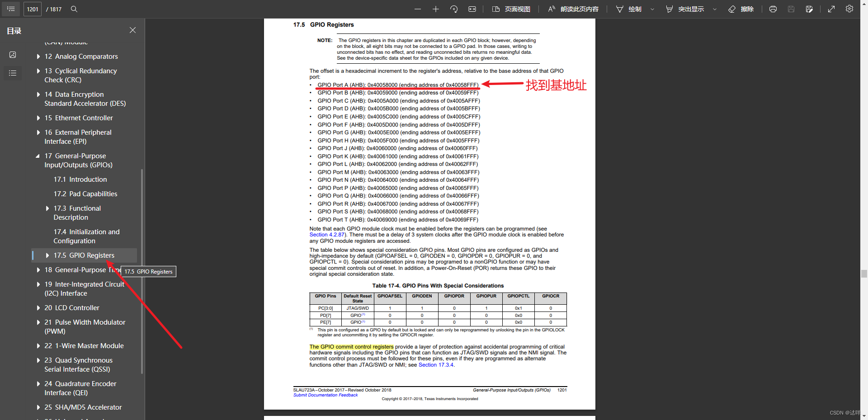
Task: Open 18 General-Purpose Timers outline entry
Action: coord(83,270)
